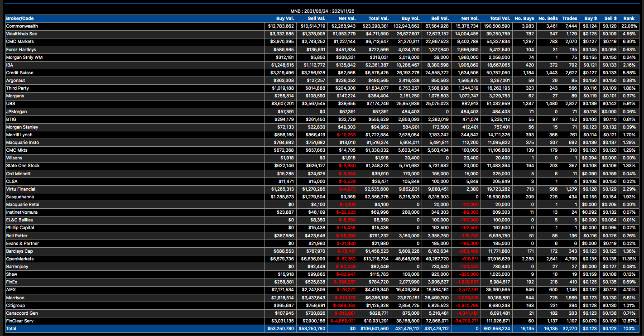The width and height of the screenshot is (644, 336).
Task: Select the Evans & Partner broker row
Action: [322, 243]
